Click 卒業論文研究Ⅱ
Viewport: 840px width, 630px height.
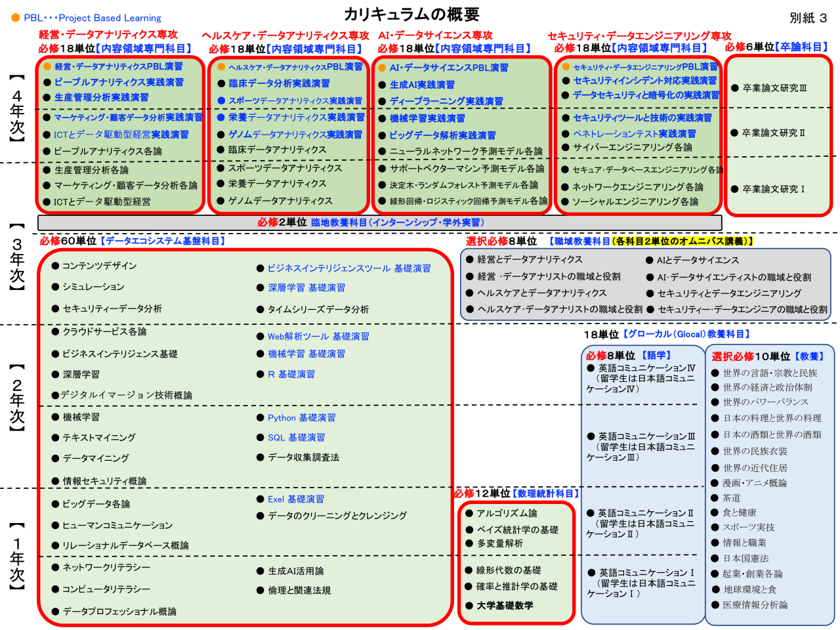click(774, 133)
